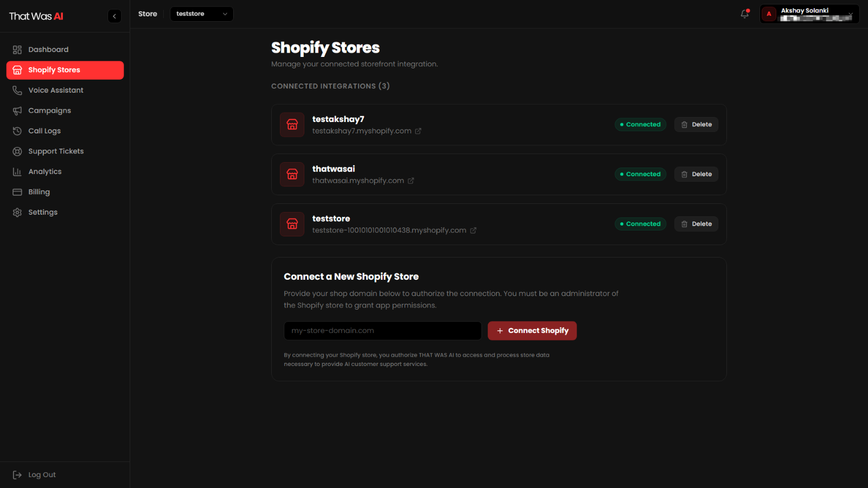Delete the testakshay7 store
The height and width of the screenshot is (488, 868).
pyautogui.click(x=696, y=125)
